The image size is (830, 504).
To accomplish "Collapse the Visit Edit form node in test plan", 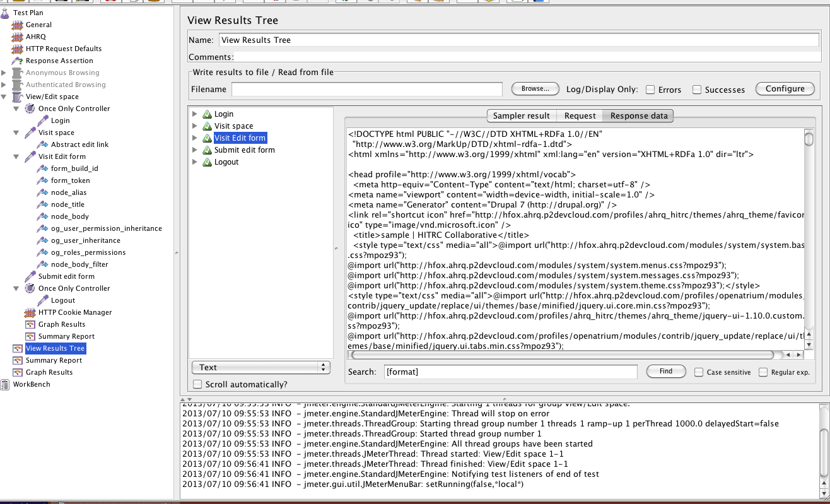I will pos(16,156).
